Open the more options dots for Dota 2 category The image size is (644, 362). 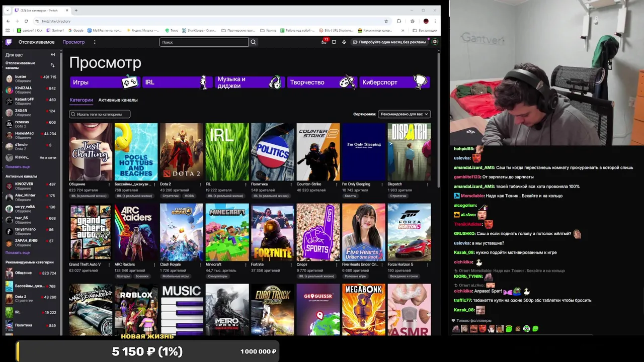200,185
